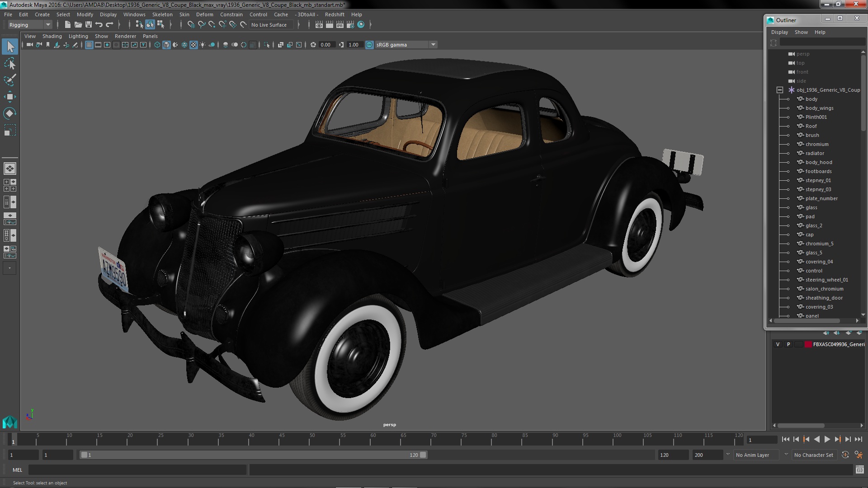Open the Redshift menu
The width and height of the screenshot is (868, 488).
[x=335, y=14]
